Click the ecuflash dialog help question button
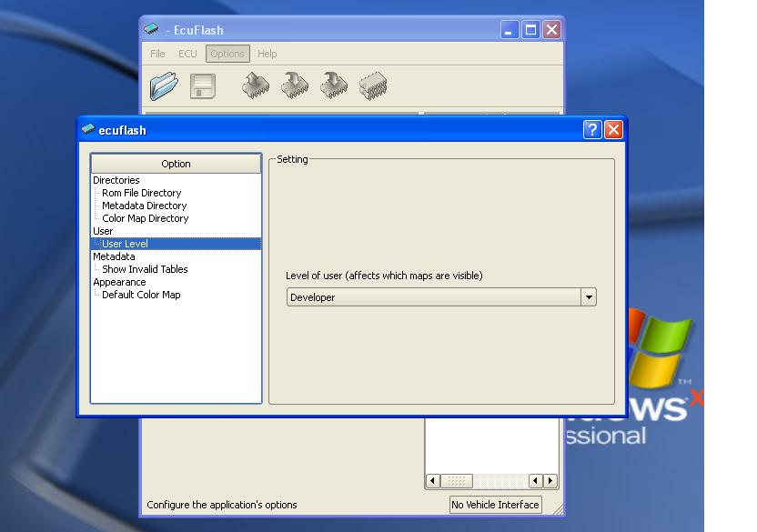 pos(592,129)
